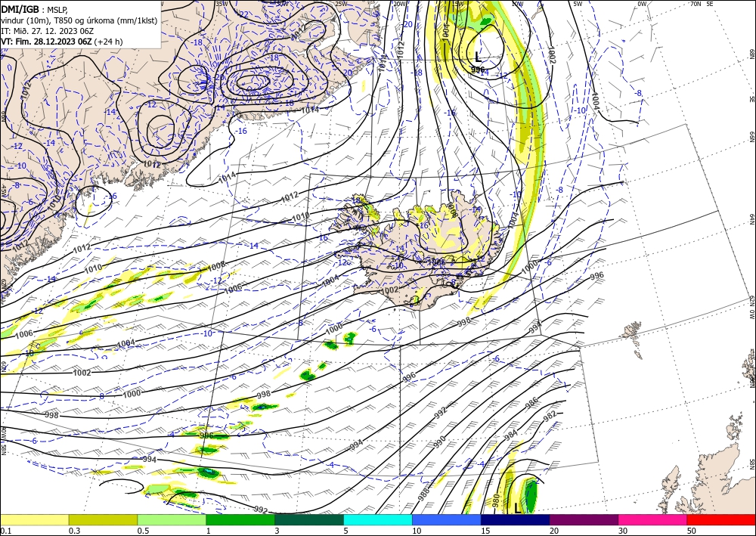Click the '35W' longitude label
Viewport: 756px width, 536px height.
click(222, 3)
